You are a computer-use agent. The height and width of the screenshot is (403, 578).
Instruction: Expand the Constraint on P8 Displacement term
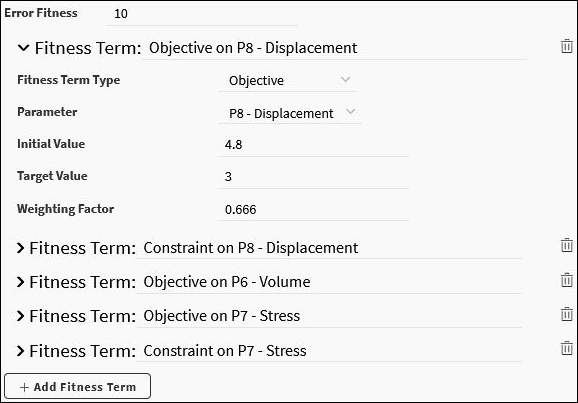pos(20,248)
